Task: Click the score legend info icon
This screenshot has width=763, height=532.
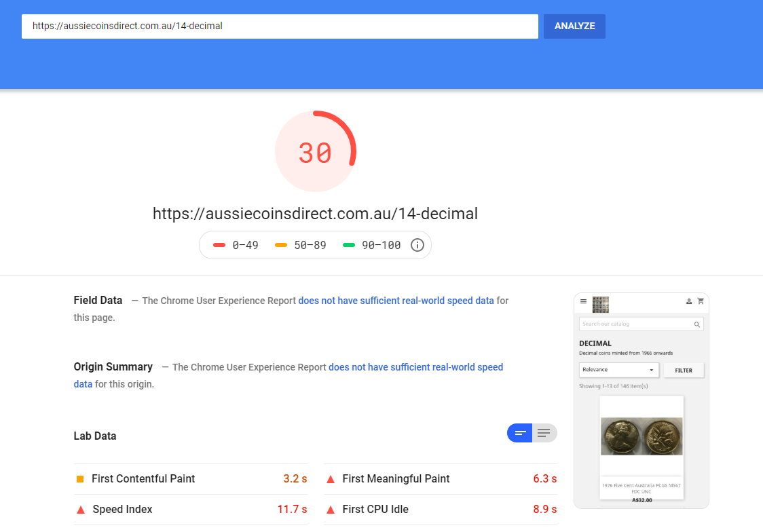Action: (x=417, y=245)
